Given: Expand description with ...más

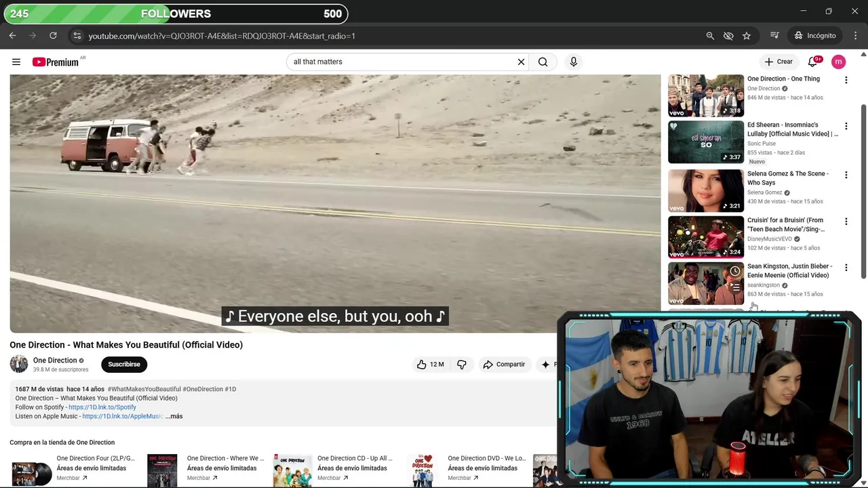Looking at the screenshot, I should [x=174, y=416].
